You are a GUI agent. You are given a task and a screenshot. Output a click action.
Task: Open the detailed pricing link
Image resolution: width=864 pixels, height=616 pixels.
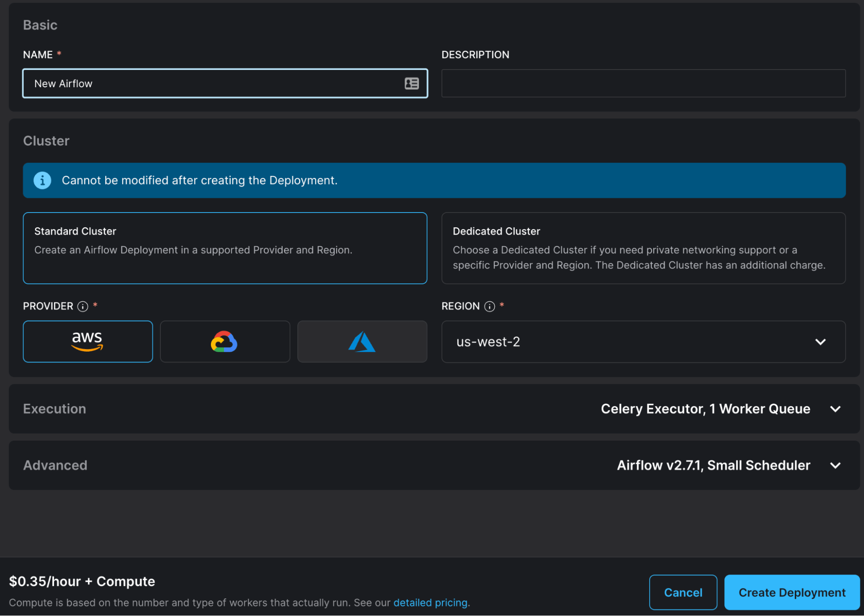pyautogui.click(x=430, y=603)
